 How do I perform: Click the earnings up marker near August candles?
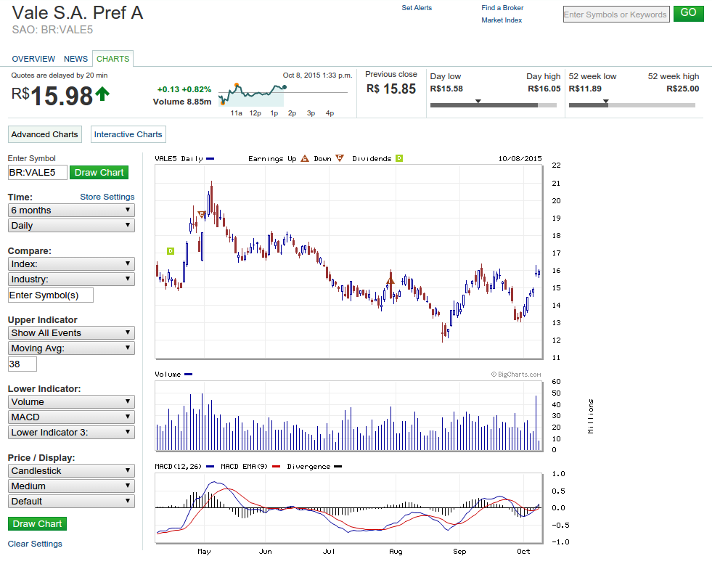[x=390, y=280]
